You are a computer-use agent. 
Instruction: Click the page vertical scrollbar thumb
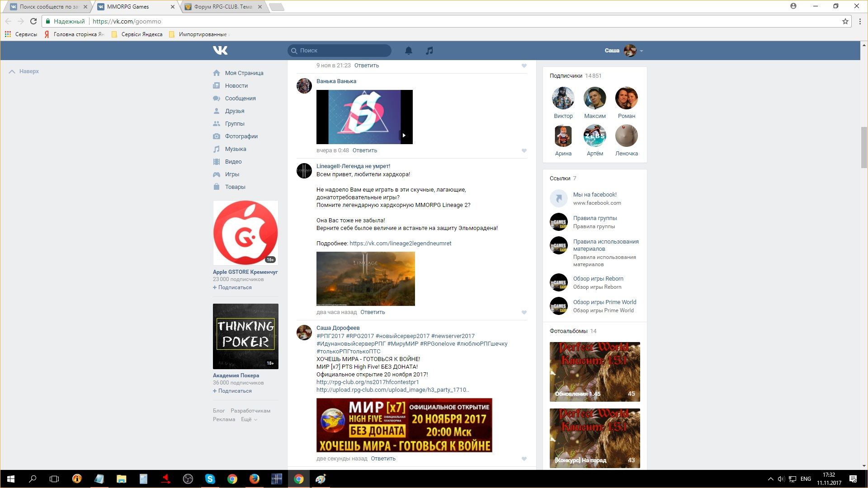point(864,147)
